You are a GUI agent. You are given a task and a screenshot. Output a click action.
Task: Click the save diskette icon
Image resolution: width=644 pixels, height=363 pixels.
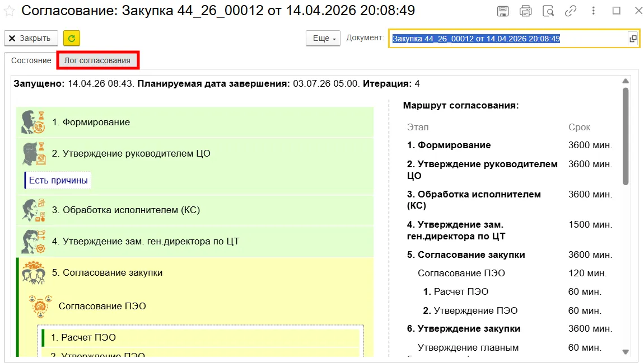pyautogui.click(x=503, y=11)
